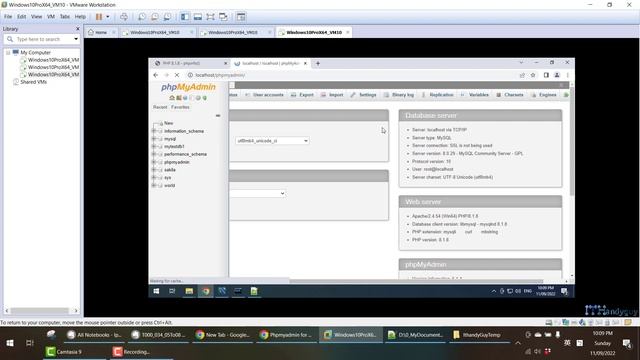Click the console view icon in VMware toolbar
The height and width of the screenshot is (360, 640).
(241, 17)
